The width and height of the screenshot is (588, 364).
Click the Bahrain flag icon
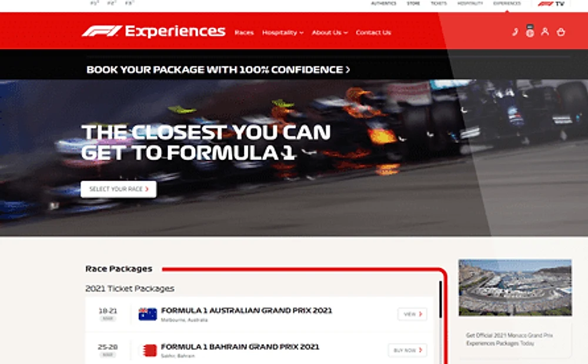(149, 350)
